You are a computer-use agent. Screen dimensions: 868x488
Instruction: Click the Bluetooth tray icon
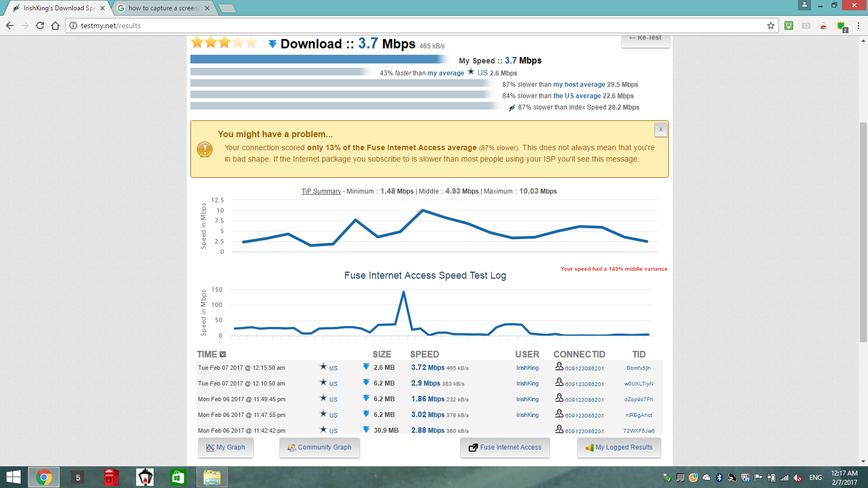tap(719, 478)
